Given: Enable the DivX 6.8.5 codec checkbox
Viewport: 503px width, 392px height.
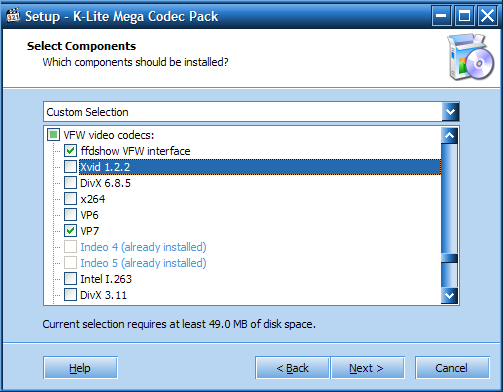Looking at the screenshot, I should (70, 183).
